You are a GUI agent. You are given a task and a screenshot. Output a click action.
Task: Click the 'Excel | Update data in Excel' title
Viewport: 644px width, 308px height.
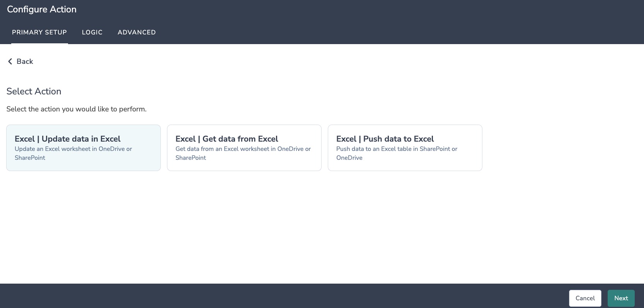[68, 139]
